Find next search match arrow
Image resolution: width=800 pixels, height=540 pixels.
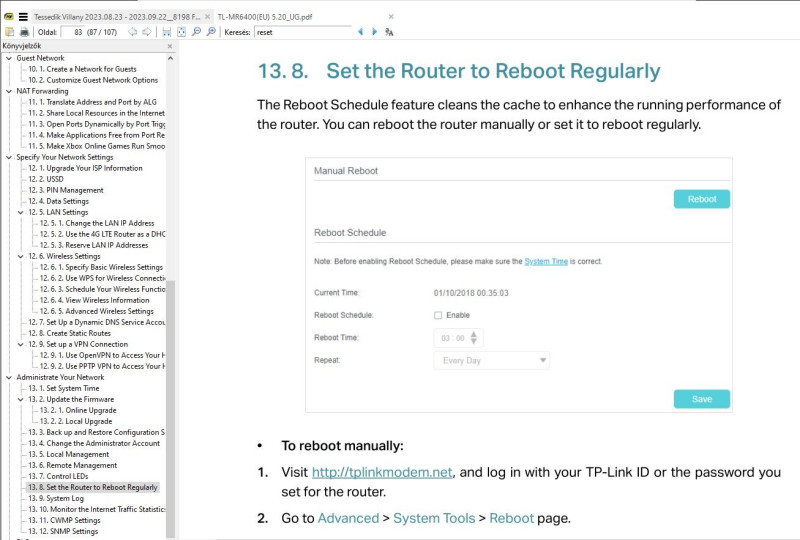pyautogui.click(x=374, y=32)
